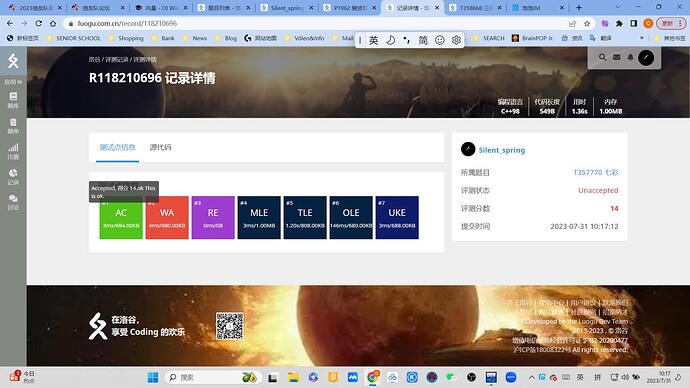Screen dimensions: 690x388
Task: Bookmark this page with the star icon
Action: (x=587, y=23)
